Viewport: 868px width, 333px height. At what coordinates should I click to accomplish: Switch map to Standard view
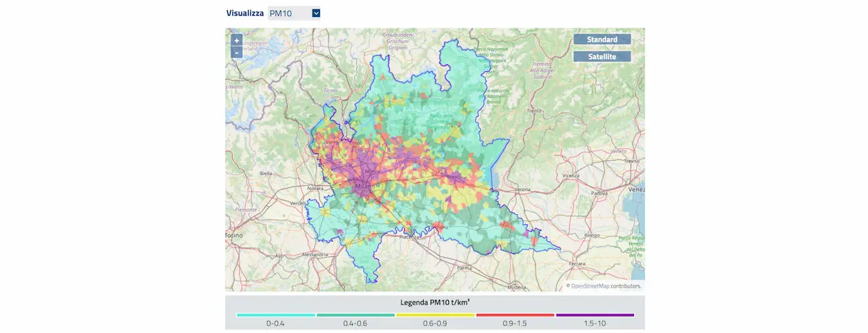(x=602, y=39)
